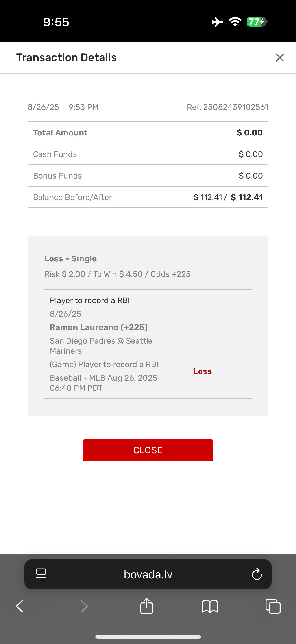Show all open Safari tabs
This screenshot has height=644, width=296.
[x=273, y=606]
